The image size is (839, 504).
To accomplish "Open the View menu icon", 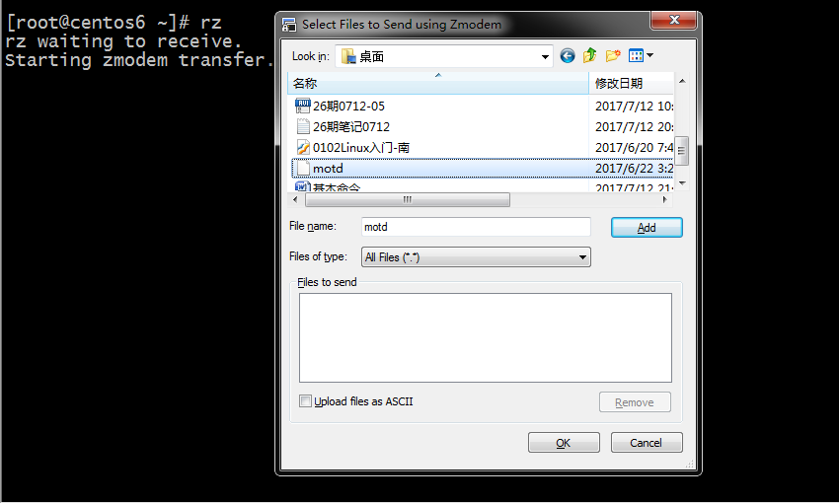I will click(641, 55).
